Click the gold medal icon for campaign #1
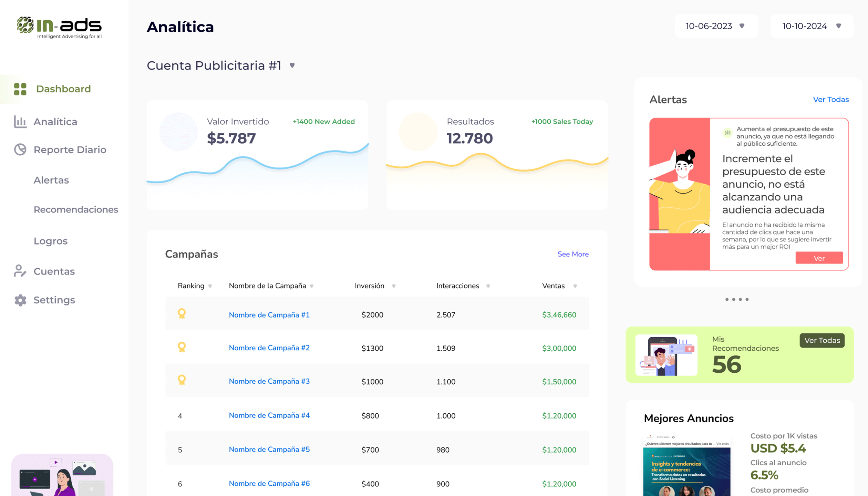 pos(182,314)
